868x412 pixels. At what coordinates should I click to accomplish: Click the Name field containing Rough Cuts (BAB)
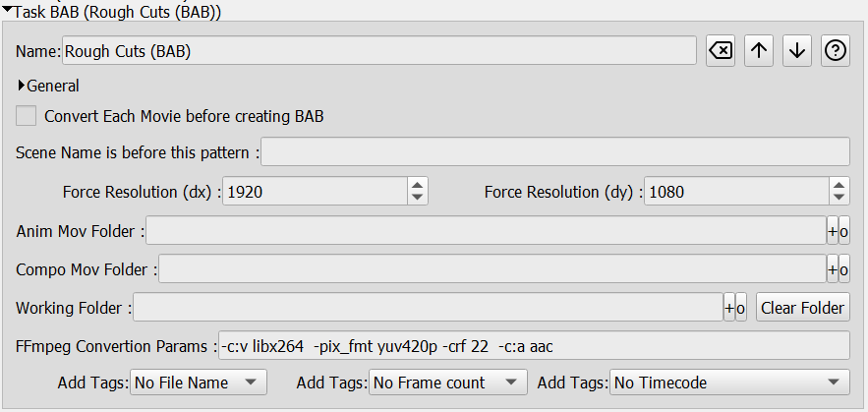click(379, 51)
